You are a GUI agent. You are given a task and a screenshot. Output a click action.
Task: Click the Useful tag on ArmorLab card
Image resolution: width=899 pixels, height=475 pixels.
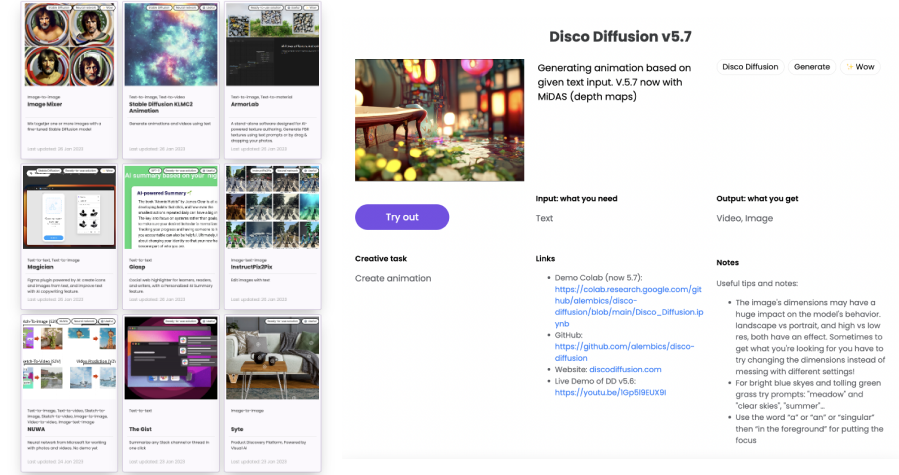(x=293, y=7)
